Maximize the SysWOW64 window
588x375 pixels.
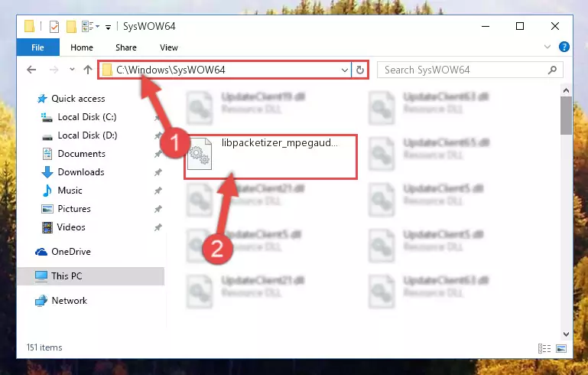(520, 26)
